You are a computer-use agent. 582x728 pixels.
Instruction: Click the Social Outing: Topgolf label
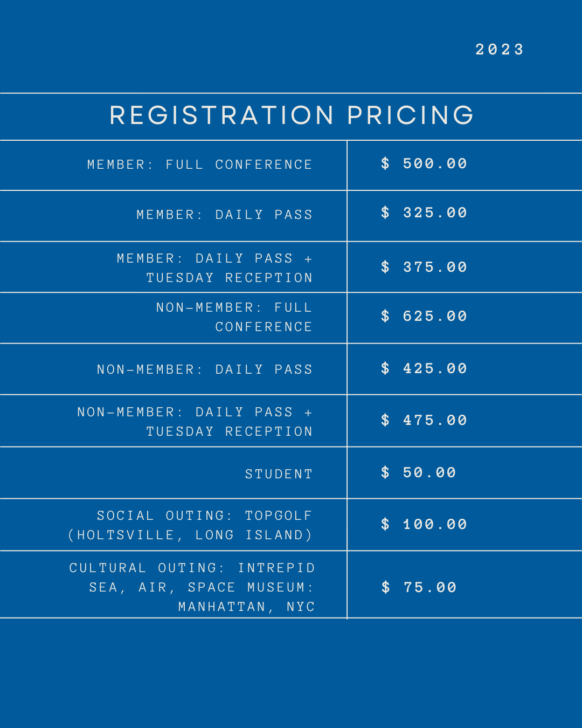(x=190, y=525)
